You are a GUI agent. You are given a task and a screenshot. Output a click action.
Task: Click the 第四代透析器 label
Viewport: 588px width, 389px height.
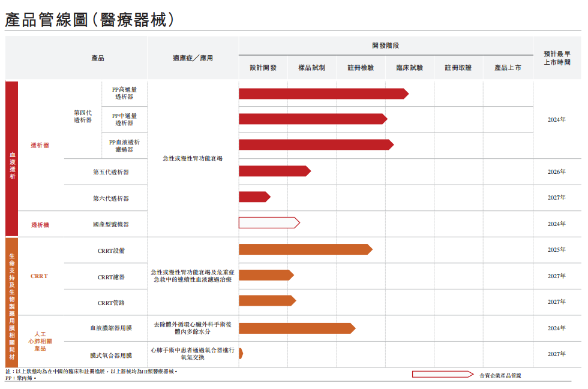[x=83, y=116]
